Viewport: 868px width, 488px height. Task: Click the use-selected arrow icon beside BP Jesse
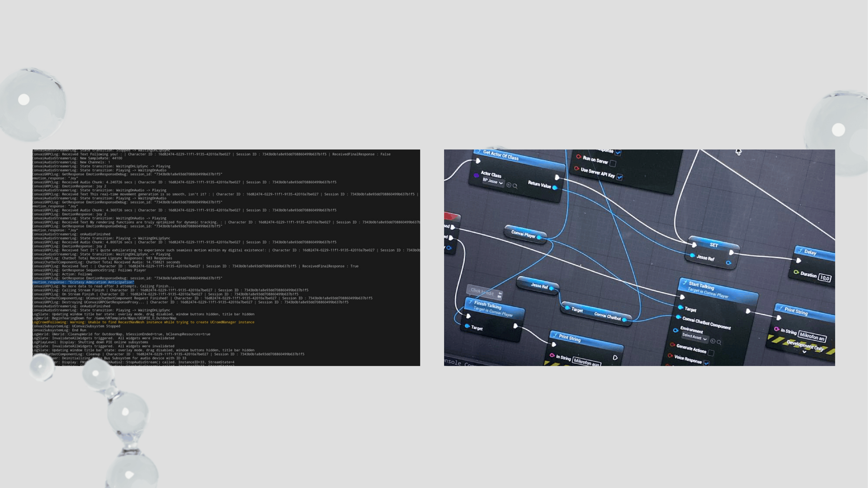[509, 185]
